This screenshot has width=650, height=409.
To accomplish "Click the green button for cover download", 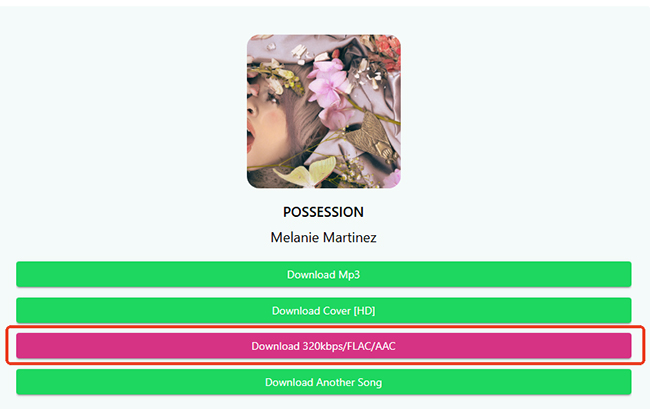I will pyautogui.click(x=323, y=310).
